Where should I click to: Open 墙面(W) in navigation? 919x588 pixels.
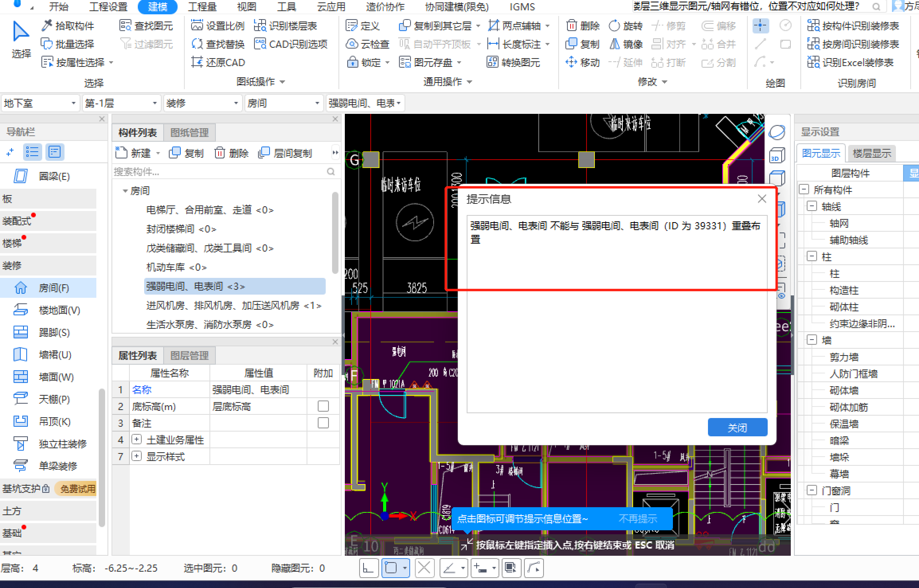pyautogui.click(x=49, y=377)
